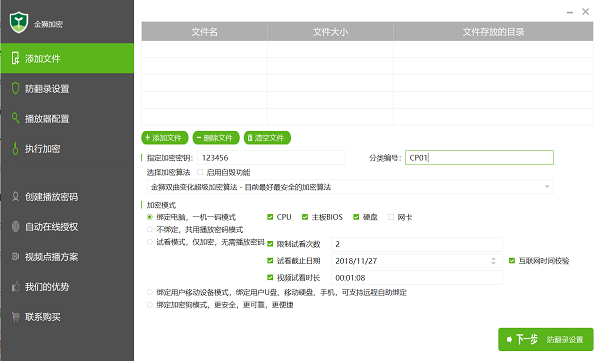Click the date field spinner arrows

click(x=493, y=261)
